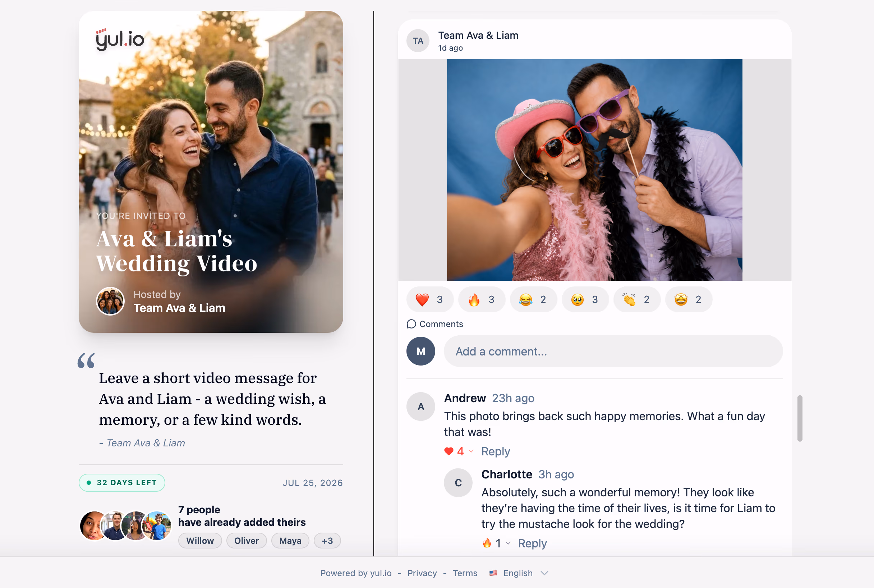Click the Comments speech bubble icon
874x588 pixels.
coord(411,324)
